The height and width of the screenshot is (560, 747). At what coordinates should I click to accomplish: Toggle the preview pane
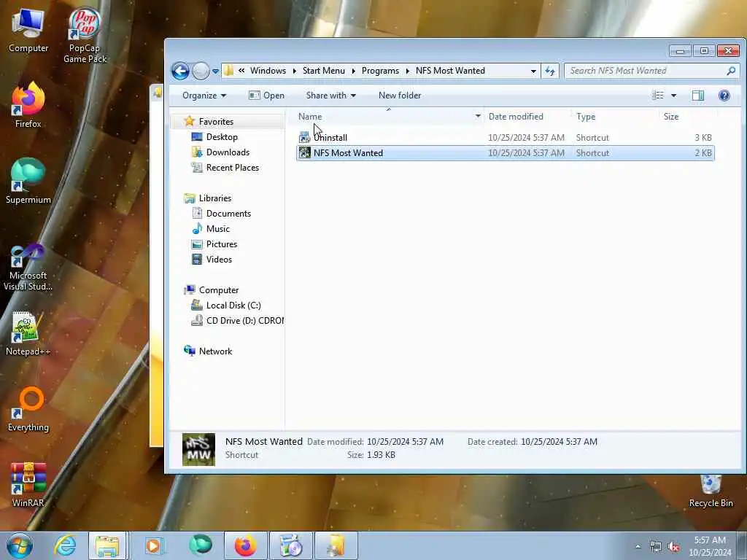point(698,96)
